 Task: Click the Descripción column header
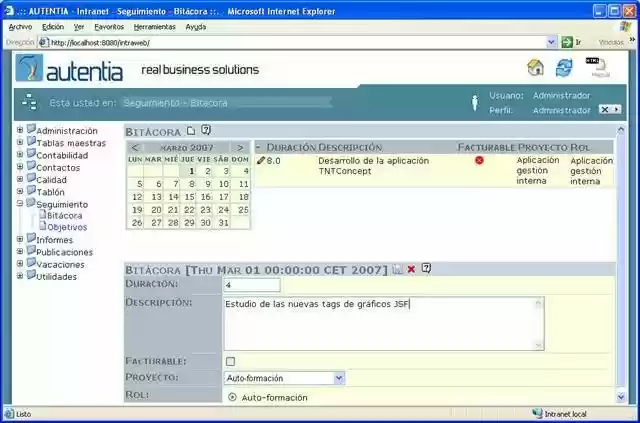tap(350, 147)
